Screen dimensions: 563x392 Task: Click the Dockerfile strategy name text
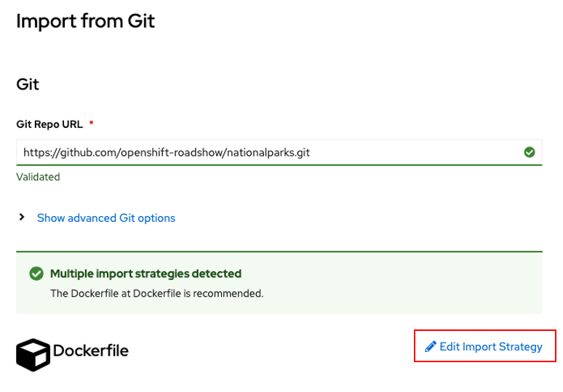[91, 351]
